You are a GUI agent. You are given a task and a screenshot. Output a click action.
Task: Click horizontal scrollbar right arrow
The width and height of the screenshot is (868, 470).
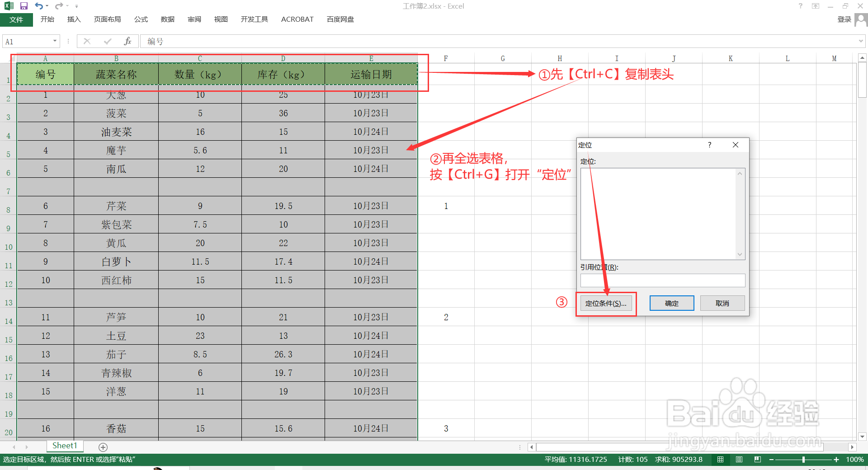[852, 447]
